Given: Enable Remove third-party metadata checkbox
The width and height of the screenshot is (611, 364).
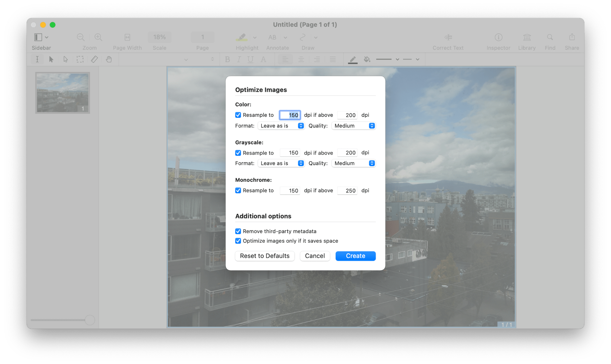Looking at the screenshot, I should pos(238,231).
